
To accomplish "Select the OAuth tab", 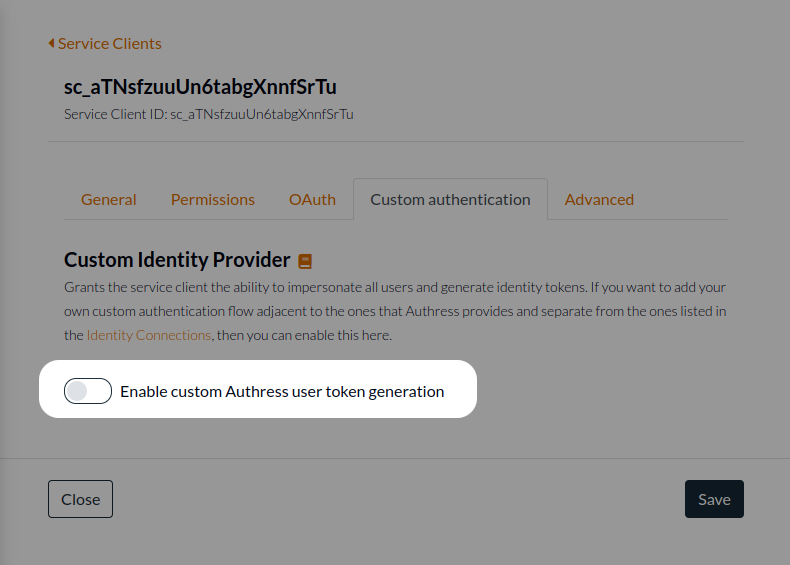I will coord(312,199).
